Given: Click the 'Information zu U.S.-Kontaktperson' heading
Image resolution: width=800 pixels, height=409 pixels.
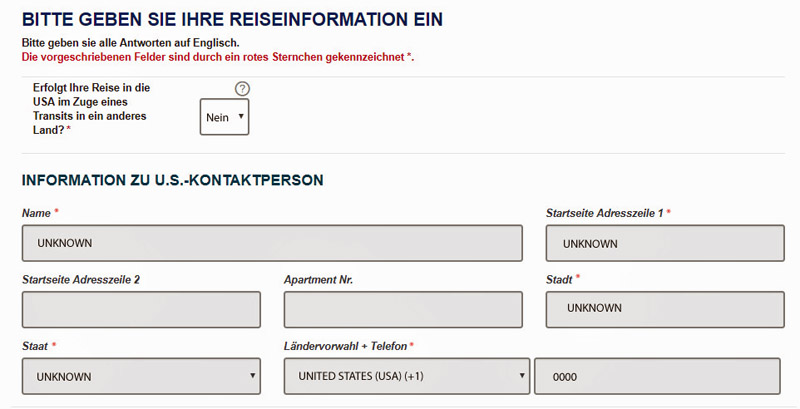Looking at the screenshot, I should click(x=172, y=180).
